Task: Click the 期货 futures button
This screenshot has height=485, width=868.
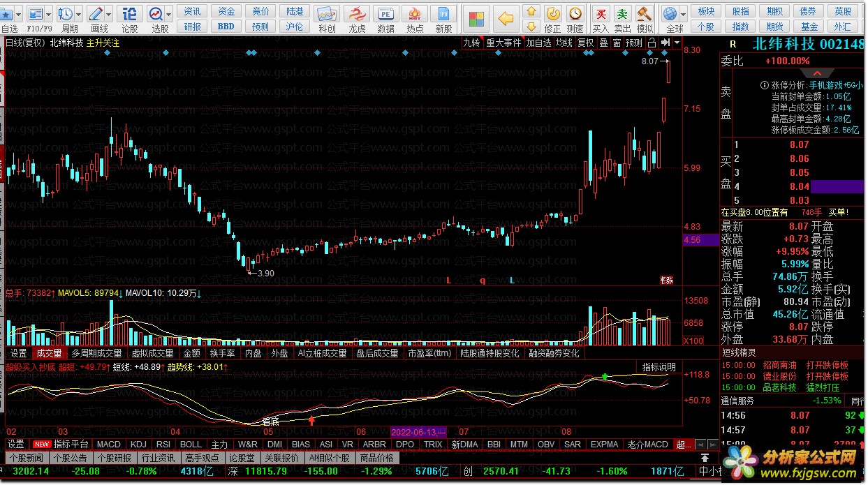Action: click(x=775, y=27)
